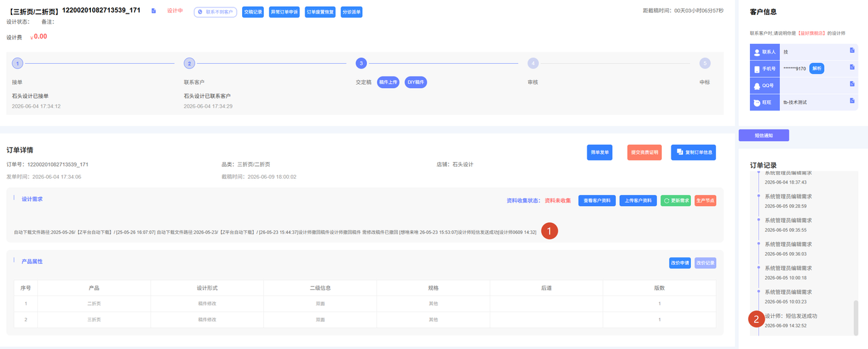Select the 设计中 status label
The image size is (868, 349).
click(175, 11)
